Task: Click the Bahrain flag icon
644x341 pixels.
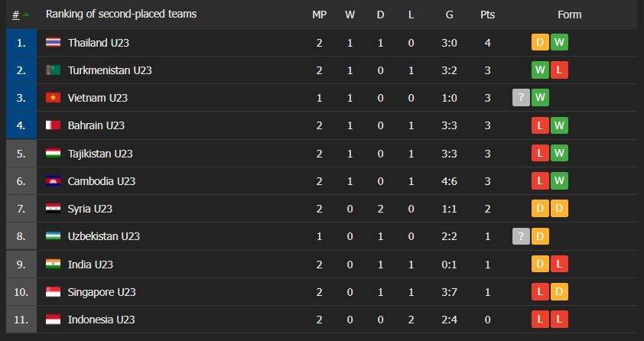Action: (x=53, y=125)
